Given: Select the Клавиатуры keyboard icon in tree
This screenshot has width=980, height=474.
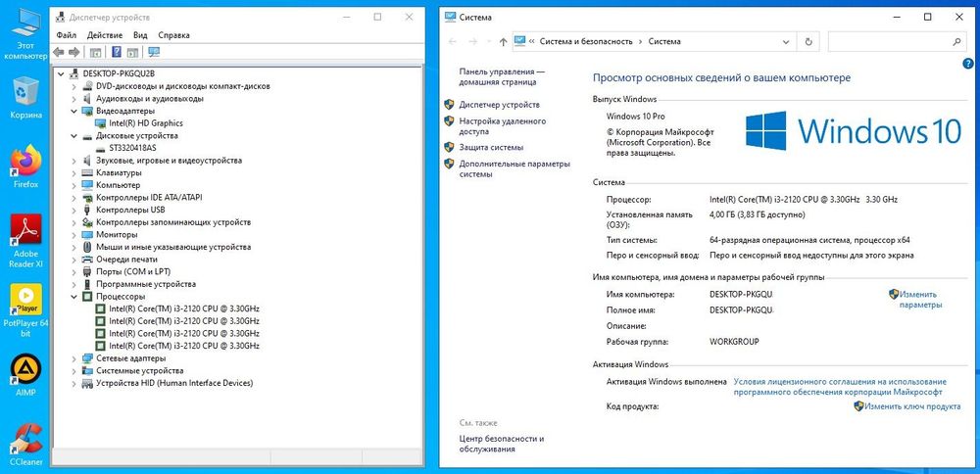Looking at the screenshot, I should [x=87, y=173].
